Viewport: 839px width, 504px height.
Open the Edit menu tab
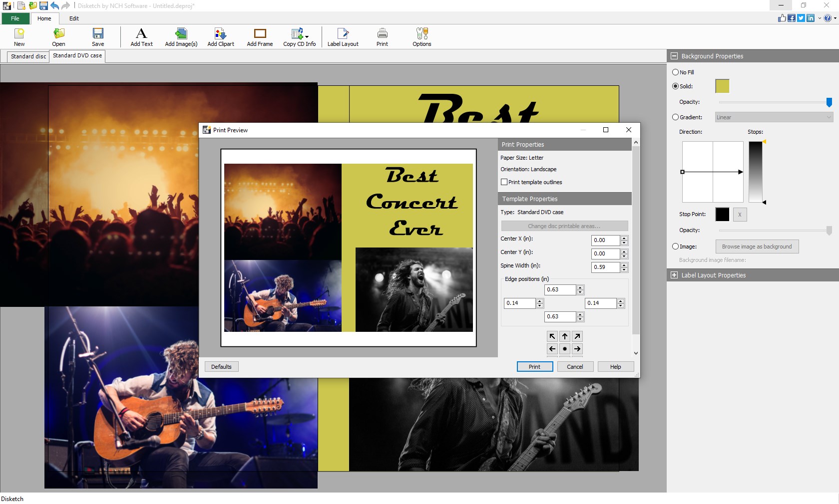coord(74,18)
